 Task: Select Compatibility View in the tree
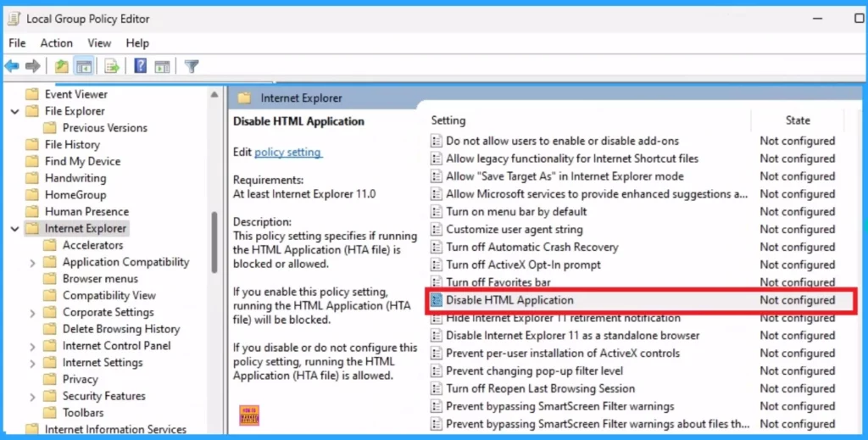(109, 296)
